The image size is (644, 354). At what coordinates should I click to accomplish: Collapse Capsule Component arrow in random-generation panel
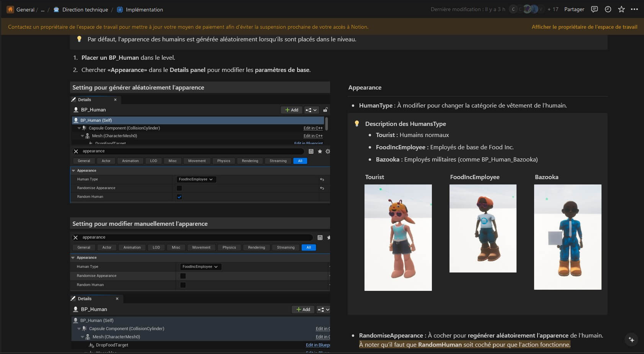click(79, 128)
